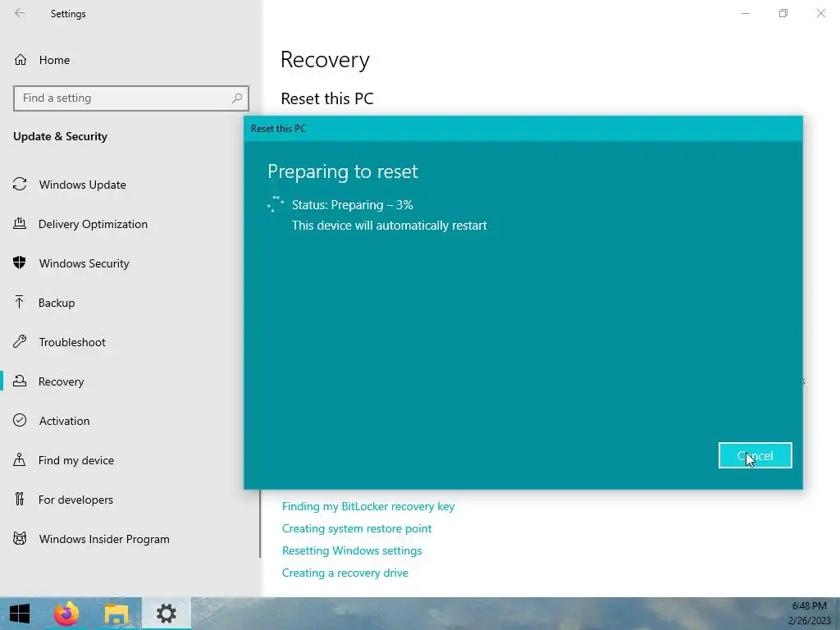
Task: Select Find my device label
Action: point(76,460)
